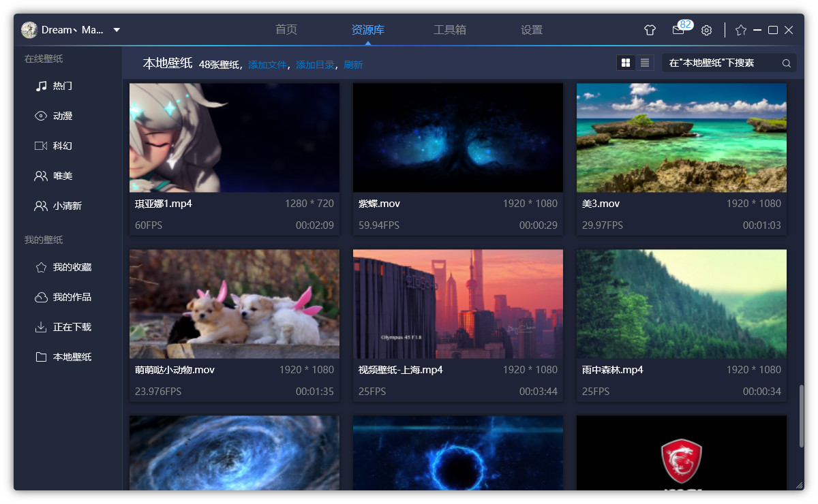Switch to list view layout
This screenshot has width=818, height=504.
pos(645,63)
